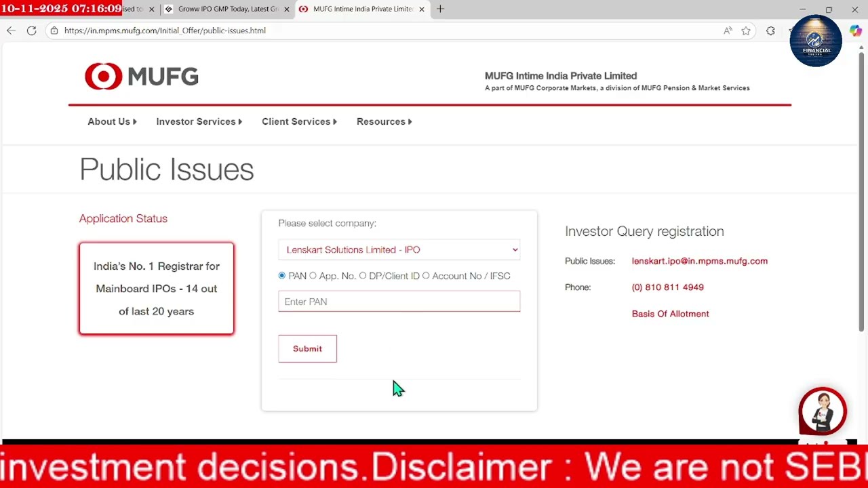Switch to Groww IPO GMP Today tab
This screenshot has height=488, width=868.
[228, 9]
